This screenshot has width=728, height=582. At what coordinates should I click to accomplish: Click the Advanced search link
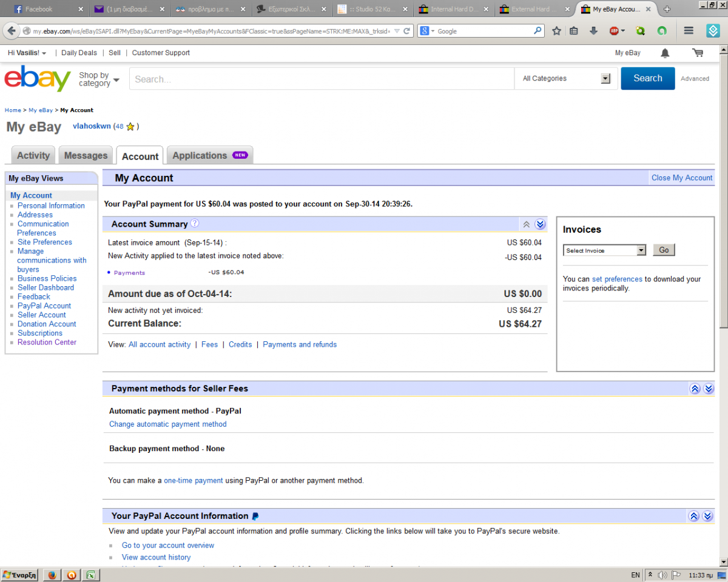coord(695,79)
